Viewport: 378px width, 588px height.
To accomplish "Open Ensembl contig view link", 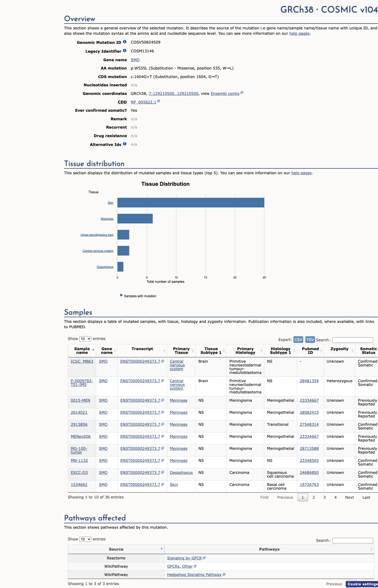I will tap(225, 94).
